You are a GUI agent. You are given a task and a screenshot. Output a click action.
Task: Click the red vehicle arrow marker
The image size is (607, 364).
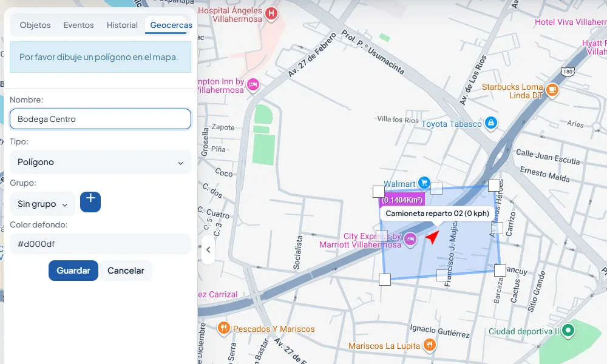pyautogui.click(x=433, y=237)
